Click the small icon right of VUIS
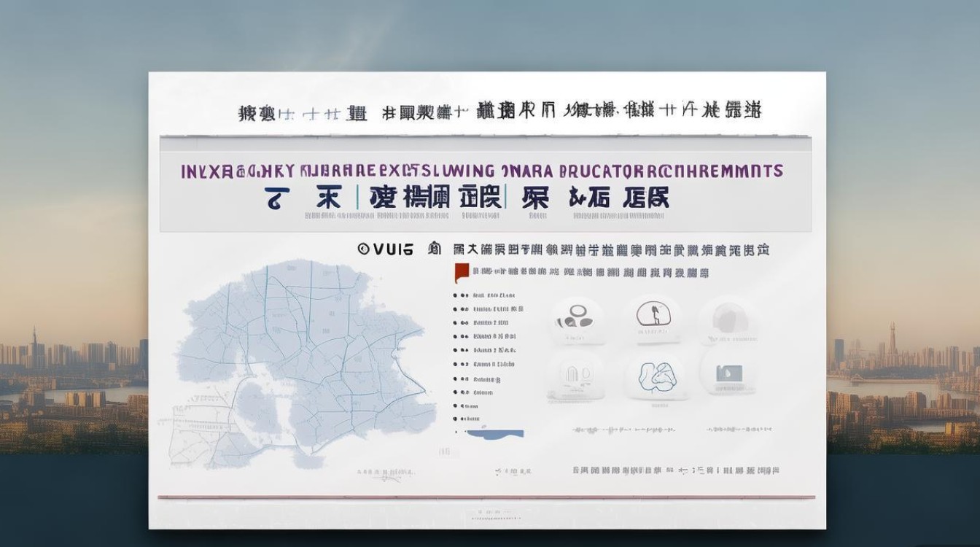980x547 pixels. point(435,249)
